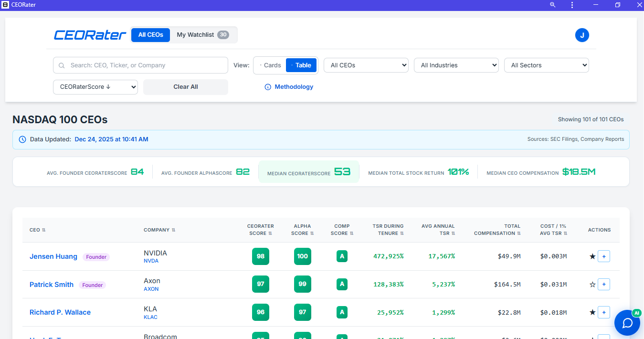Click the $164.5M compensation value
The height and width of the screenshot is (339, 644).
tap(507, 285)
